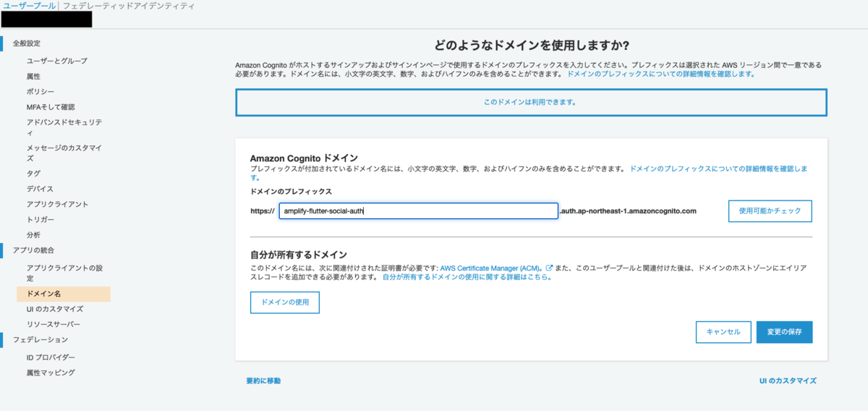The image size is (868, 411).
Task: Open タグ in sidebar
Action: coord(33,173)
